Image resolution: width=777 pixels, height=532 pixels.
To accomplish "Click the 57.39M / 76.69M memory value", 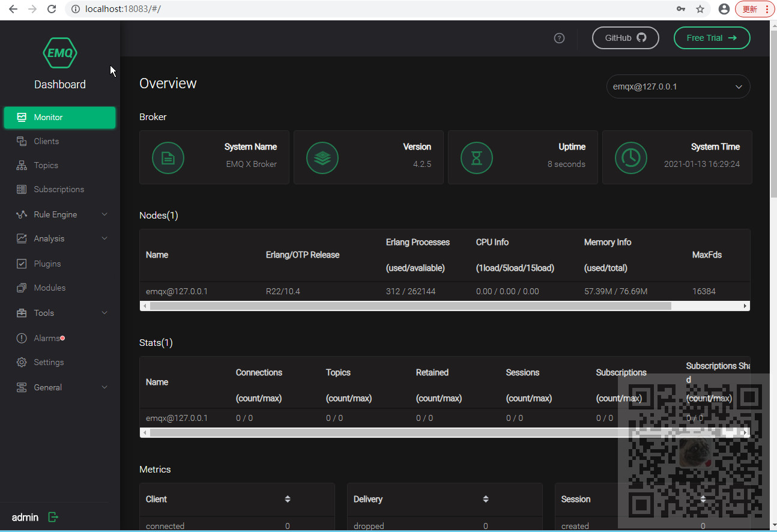I will [x=615, y=291].
